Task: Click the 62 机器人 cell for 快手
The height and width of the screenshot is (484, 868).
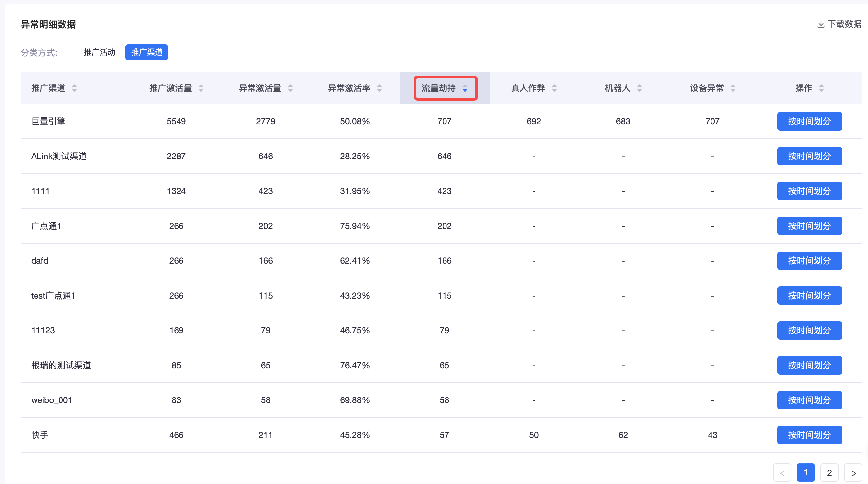Action: tap(623, 435)
